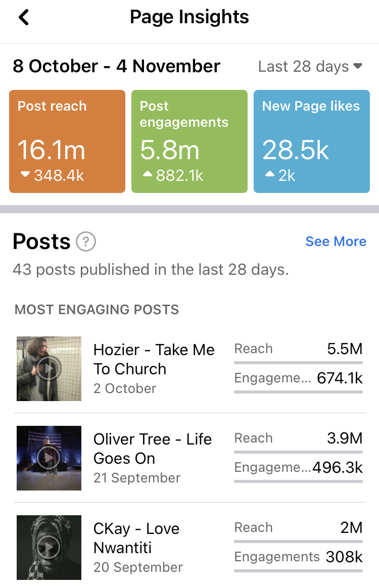
Task: Open the CKay - Love Nwantiti post
Action: (x=136, y=538)
